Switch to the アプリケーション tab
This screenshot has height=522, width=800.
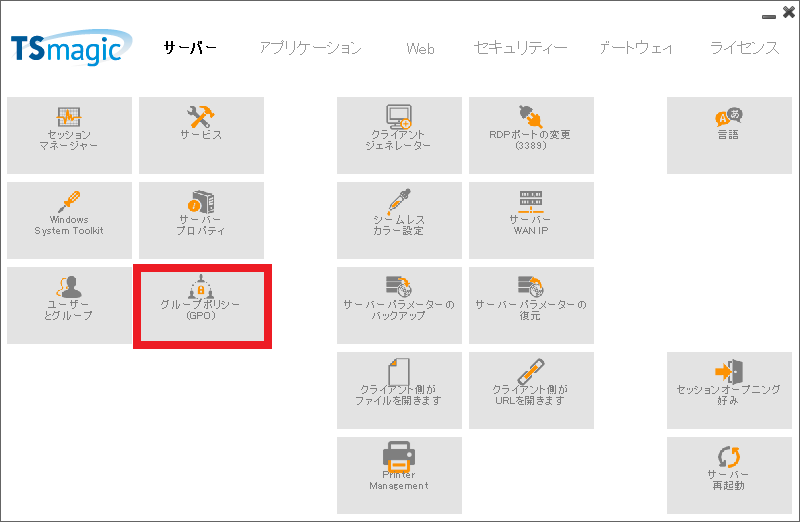(310, 48)
